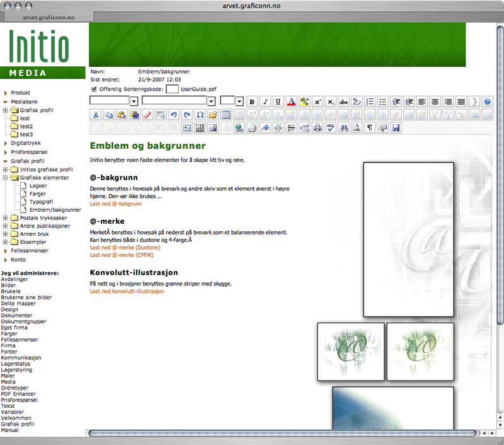This screenshot has height=445, width=504.
Task: Select Dokumenter in administration list
Action: pyautogui.click(x=17, y=315)
